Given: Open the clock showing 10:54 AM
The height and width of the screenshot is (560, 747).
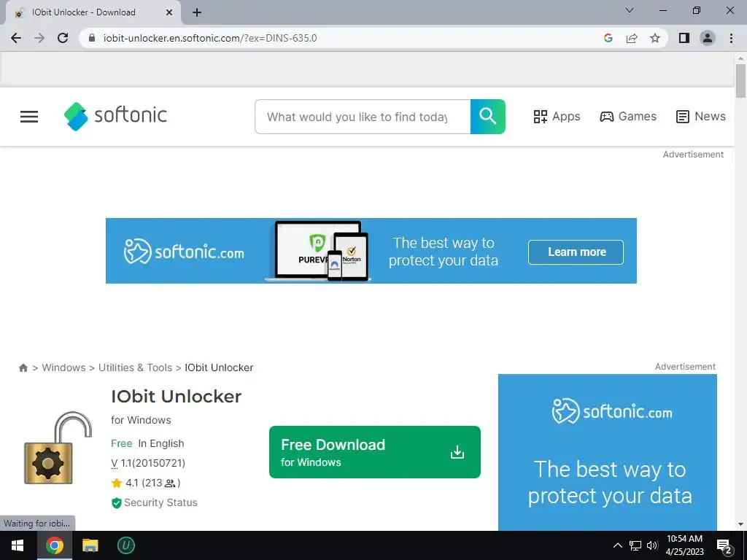Looking at the screenshot, I should pos(684,545).
